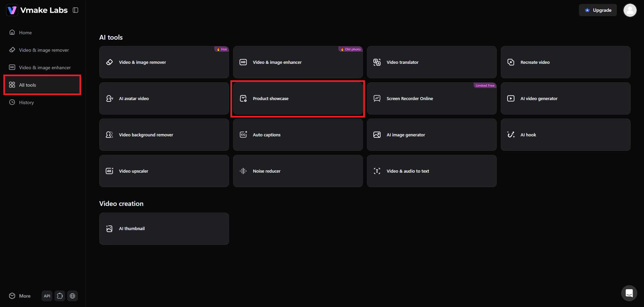The height and width of the screenshot is (307, 644).
Task: Click the Screen Recorder Online icon
Action: coord(377,98)
